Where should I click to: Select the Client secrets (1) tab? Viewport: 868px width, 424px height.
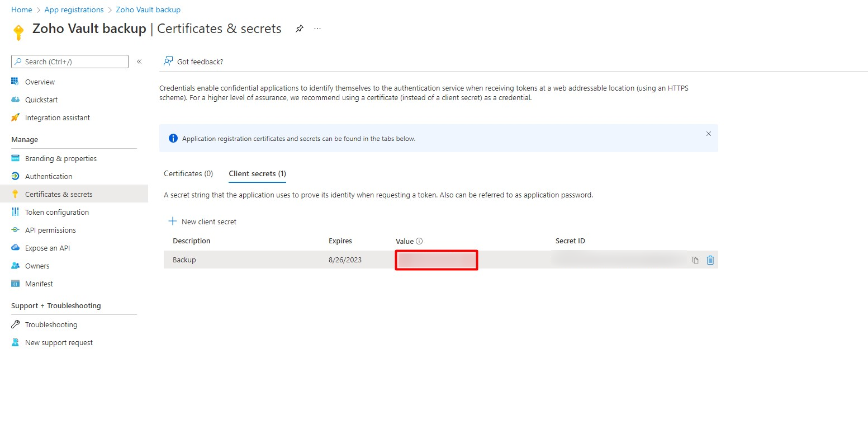pos(258,174)
